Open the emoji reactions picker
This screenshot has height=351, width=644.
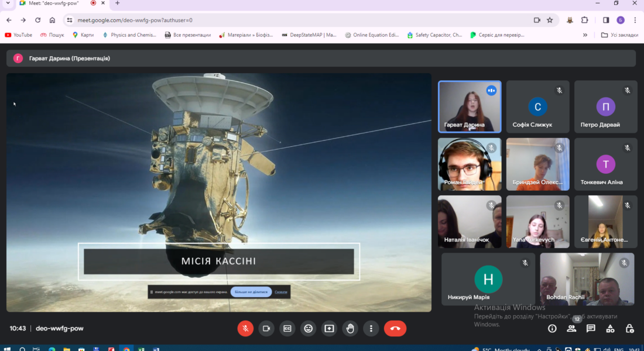tap(309, 328)
